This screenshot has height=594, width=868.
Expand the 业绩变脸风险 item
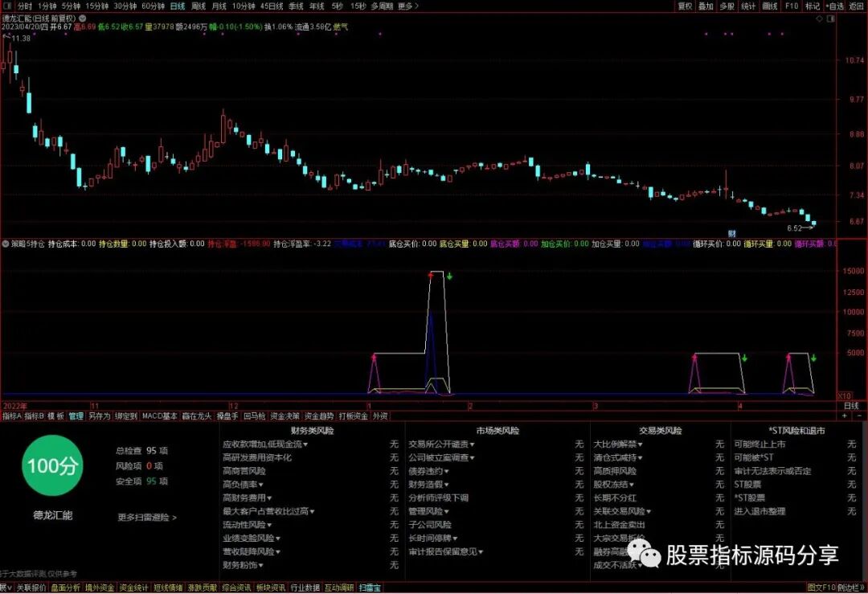(252, 538)
